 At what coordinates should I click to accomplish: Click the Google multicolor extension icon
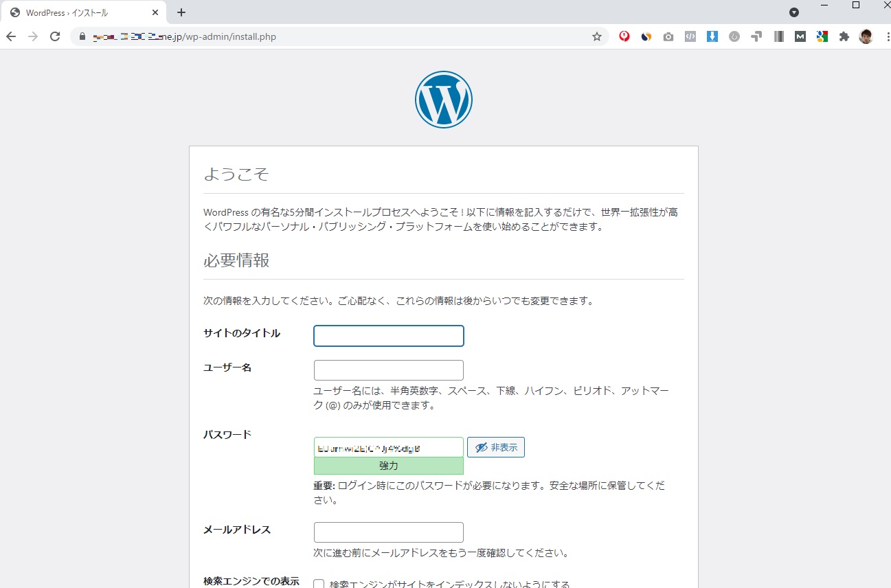pos(822,36)
